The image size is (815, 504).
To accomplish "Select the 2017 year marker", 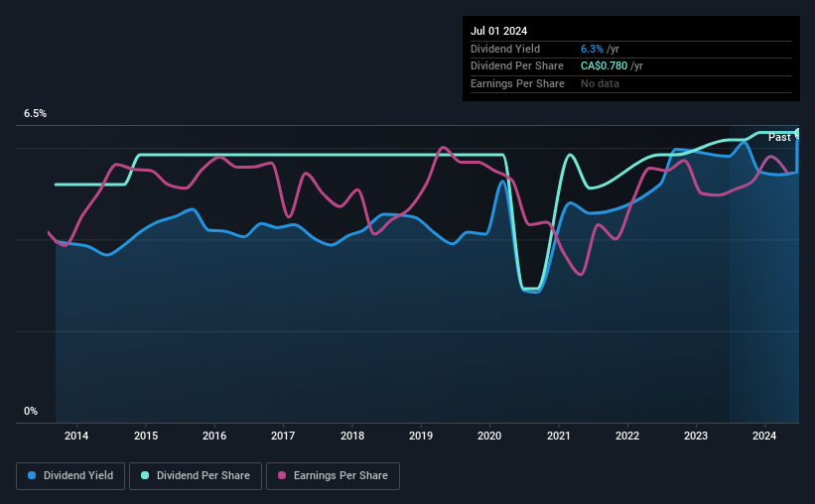I will pyautogui.click(x=283, y=436).
